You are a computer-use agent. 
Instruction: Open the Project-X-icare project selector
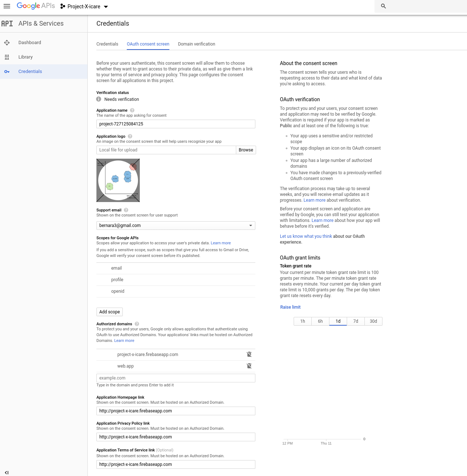pos(84,7)
